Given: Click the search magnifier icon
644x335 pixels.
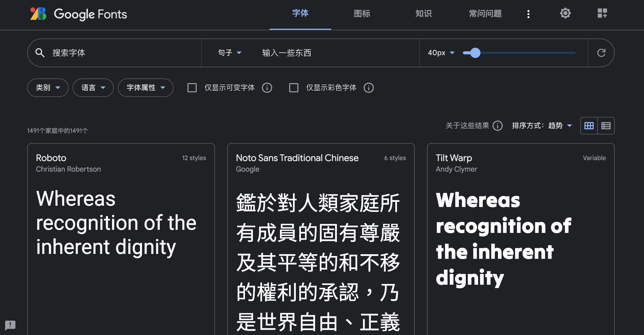Looking at the screenshot, I should point(40,53).
